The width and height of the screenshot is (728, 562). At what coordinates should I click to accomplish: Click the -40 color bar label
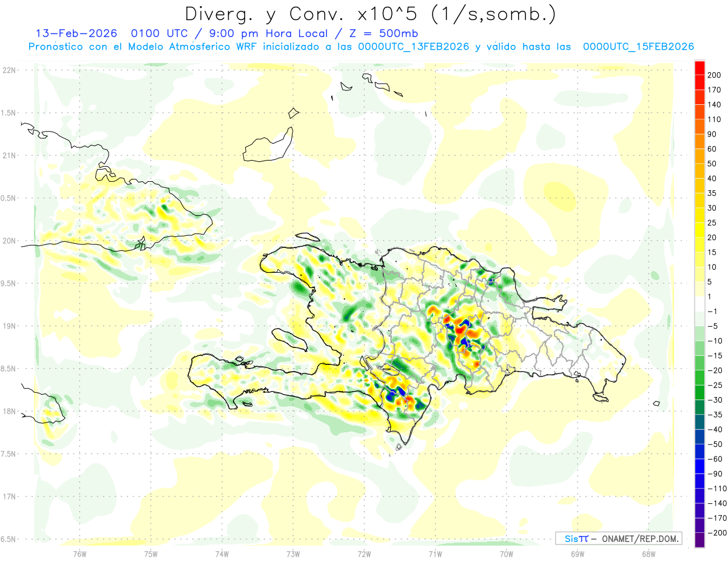click(715, 429)
